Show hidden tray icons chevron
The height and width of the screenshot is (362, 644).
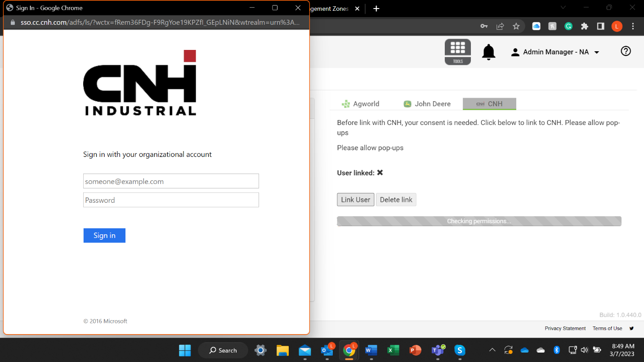492,350
